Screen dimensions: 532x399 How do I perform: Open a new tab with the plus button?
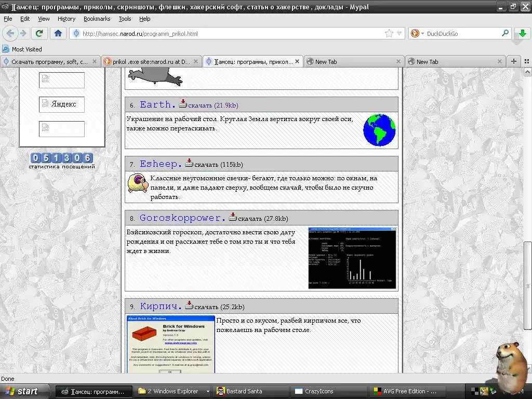click(514, 61)
